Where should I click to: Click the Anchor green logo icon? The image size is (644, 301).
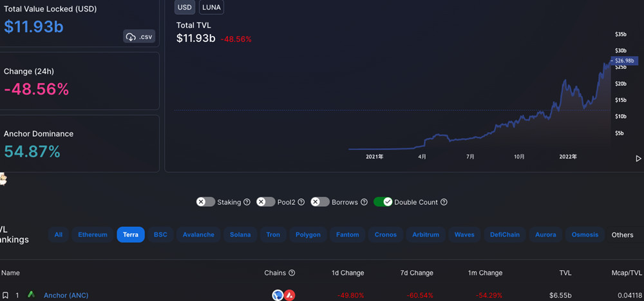click(x=31, y=295)
